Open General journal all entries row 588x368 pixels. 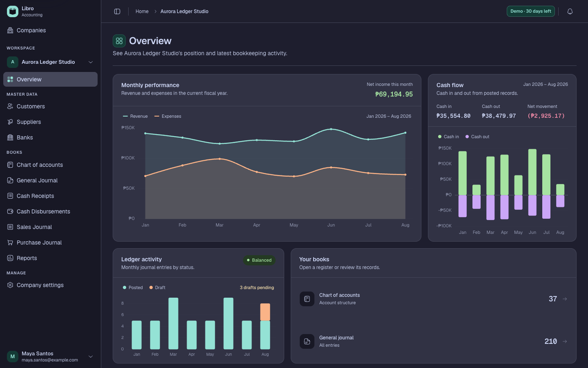434,341
